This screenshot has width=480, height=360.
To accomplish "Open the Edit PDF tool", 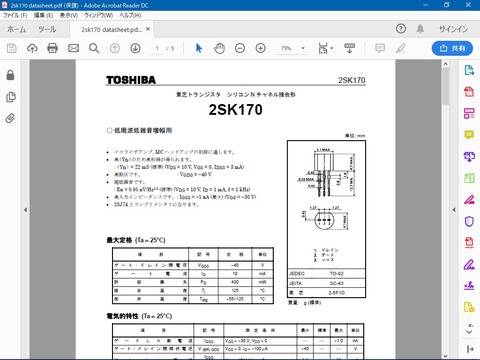I will pyautogui.click(x=469, y=113).
